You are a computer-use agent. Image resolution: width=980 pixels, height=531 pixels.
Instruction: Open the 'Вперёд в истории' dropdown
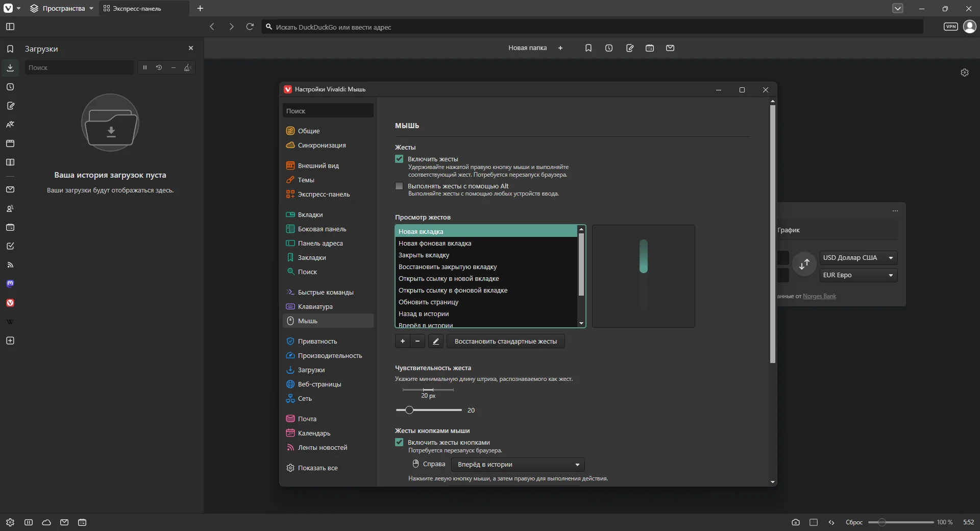point(518,465)
